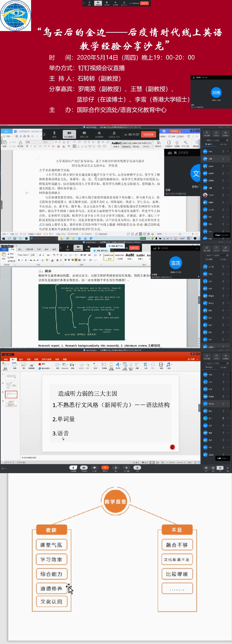The width and height of the screenshot is (232, 644).
Task: Hang up with the orange phone icon
Action: click(x=105, y=468)
